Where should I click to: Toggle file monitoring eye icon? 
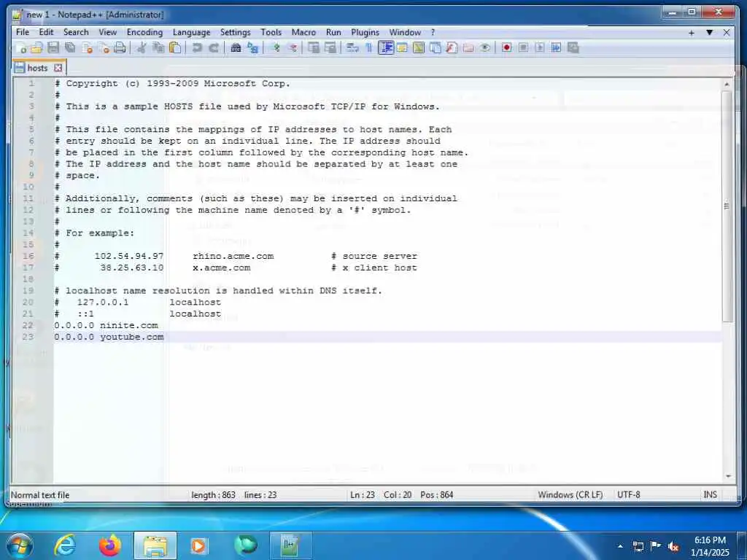click(485, 47)
